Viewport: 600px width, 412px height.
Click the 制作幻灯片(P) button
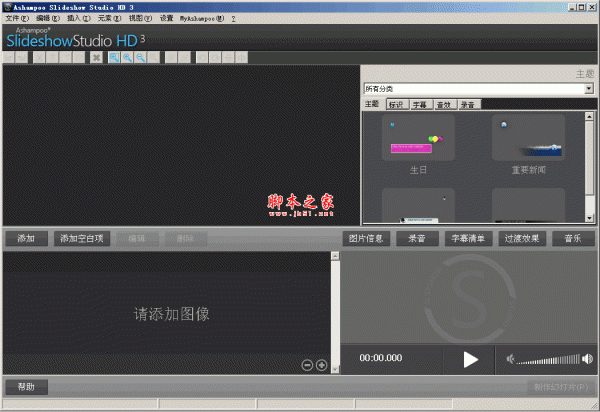[x=561, y=387]
